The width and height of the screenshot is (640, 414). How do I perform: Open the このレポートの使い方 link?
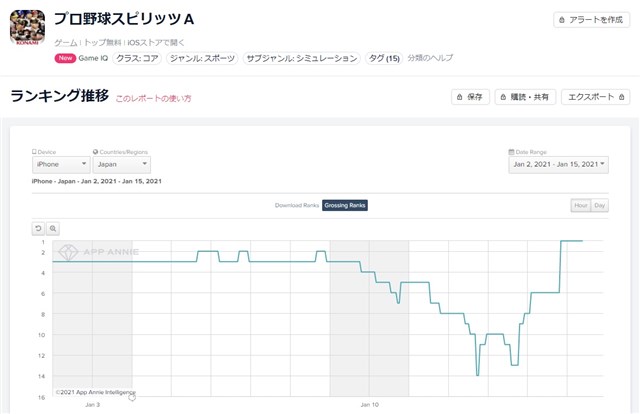tap(153, 99)
